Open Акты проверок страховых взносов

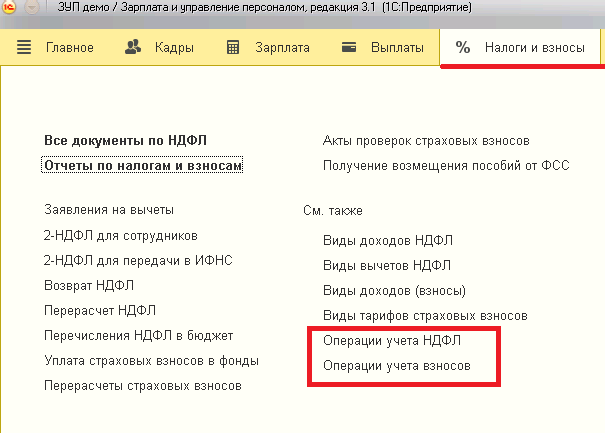(426, 140)
